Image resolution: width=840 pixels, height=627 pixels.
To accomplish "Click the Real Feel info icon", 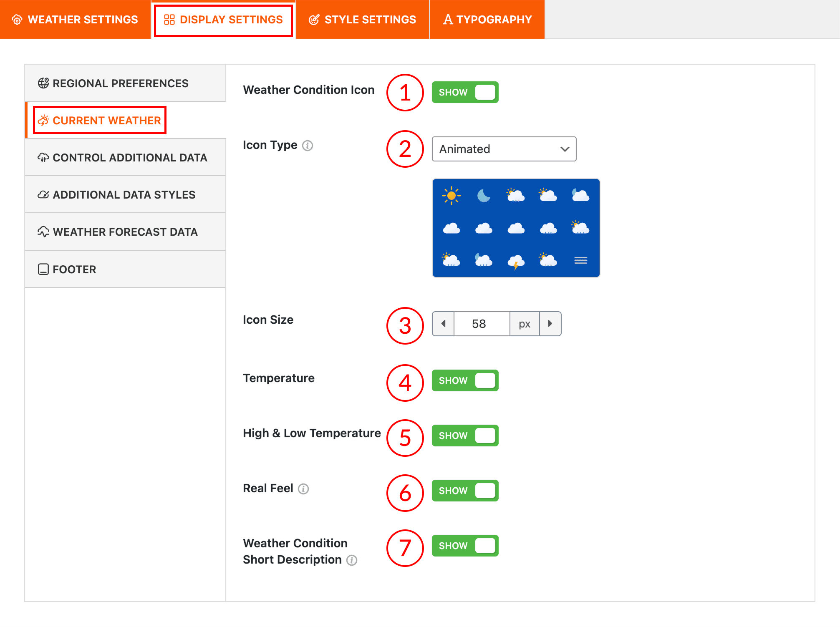I will click(303, 489).
